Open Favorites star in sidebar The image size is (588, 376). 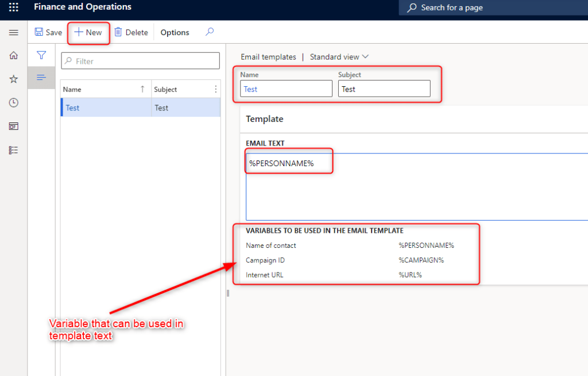pos(14,79)
